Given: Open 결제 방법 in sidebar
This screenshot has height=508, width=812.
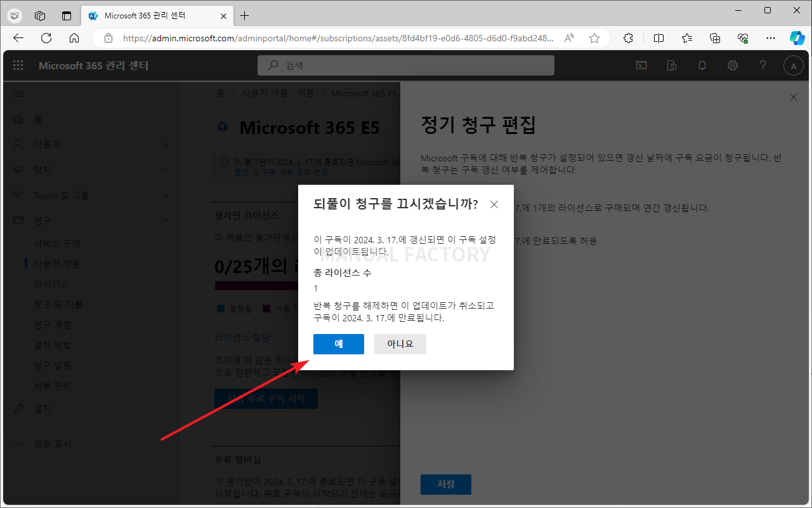Looking at the screenshot, I should coord(53,345).
